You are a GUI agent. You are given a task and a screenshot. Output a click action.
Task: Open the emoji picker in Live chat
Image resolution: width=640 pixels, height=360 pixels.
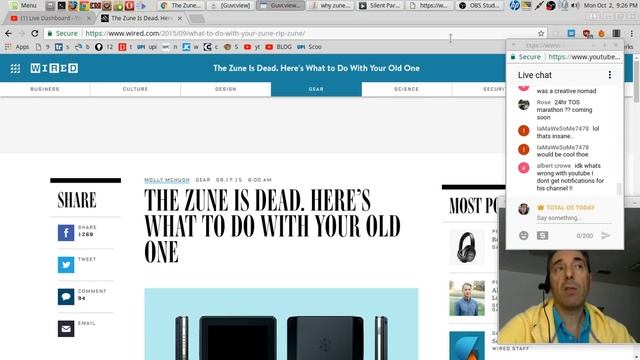click(x=524, y=236)
